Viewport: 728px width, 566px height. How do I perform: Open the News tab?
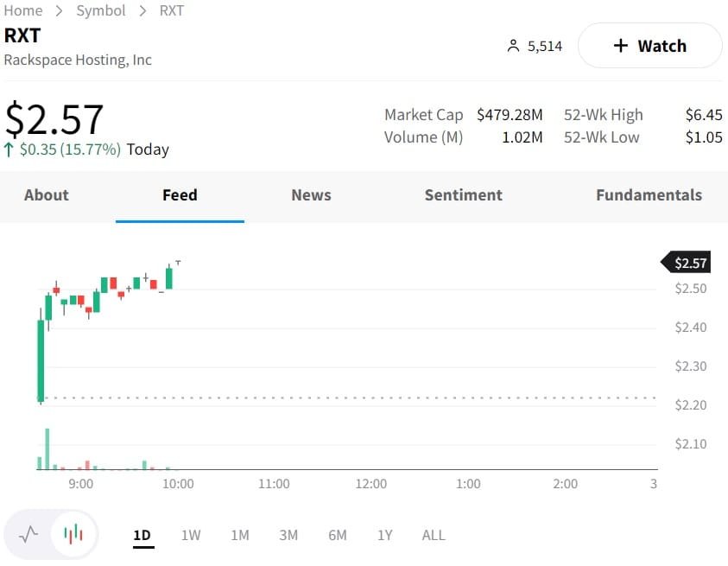click(x=311, y=195)
